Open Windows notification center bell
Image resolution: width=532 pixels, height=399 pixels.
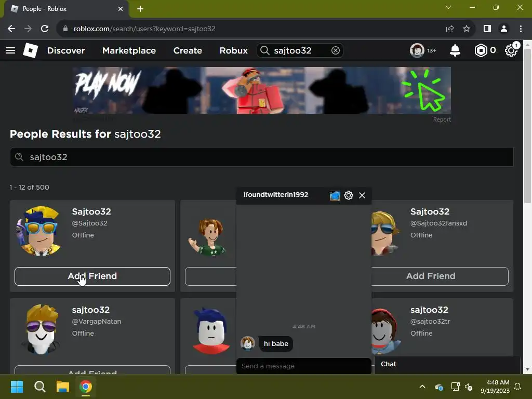[517, 387]
